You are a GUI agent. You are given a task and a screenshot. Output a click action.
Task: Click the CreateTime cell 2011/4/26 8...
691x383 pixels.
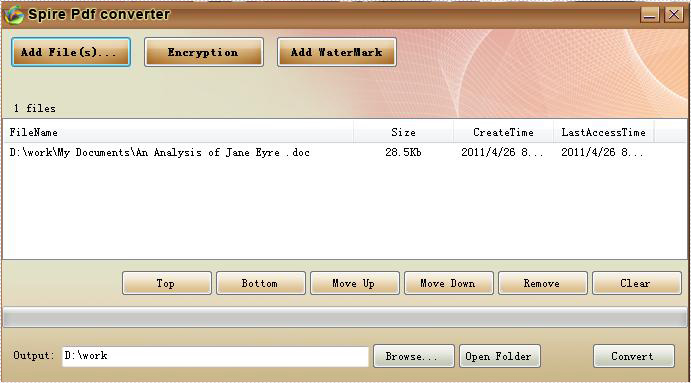tap(502, 152)
